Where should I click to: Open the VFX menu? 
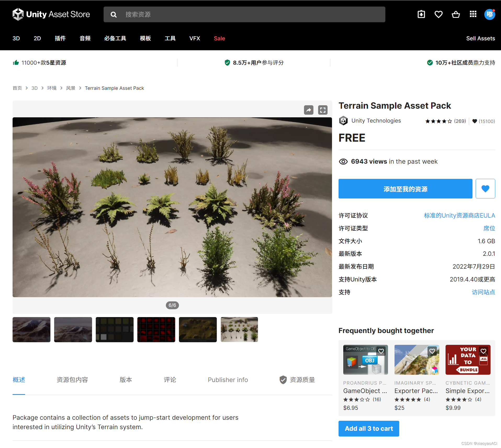click(x=195, y=38)
